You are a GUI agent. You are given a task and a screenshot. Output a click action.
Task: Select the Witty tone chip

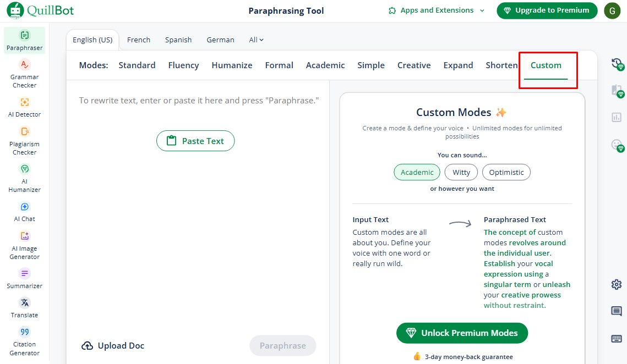(x=461, y=172)
